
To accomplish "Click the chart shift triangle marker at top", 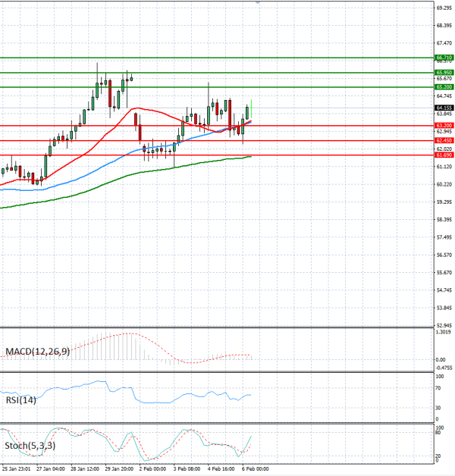I will coord(258,3).
